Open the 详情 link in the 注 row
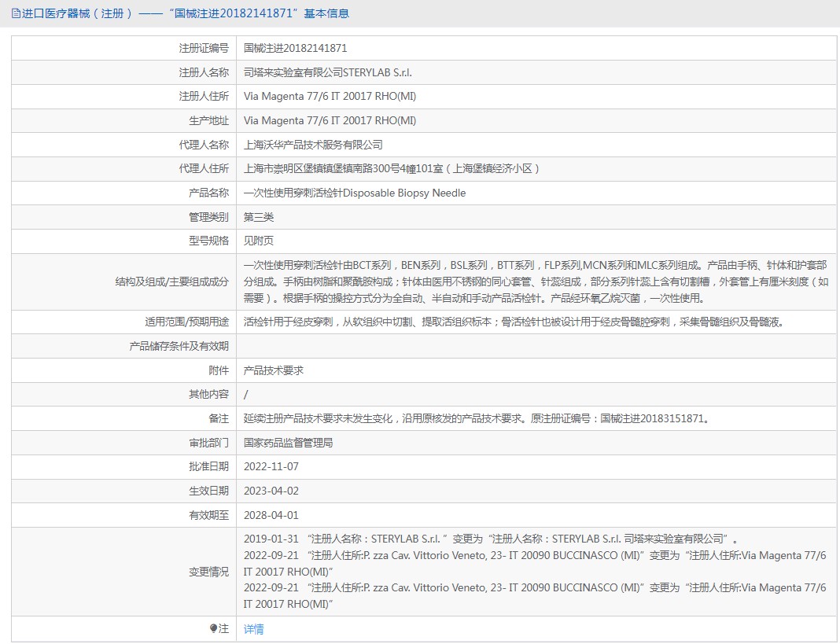840x644 pixels. point(253,628)
